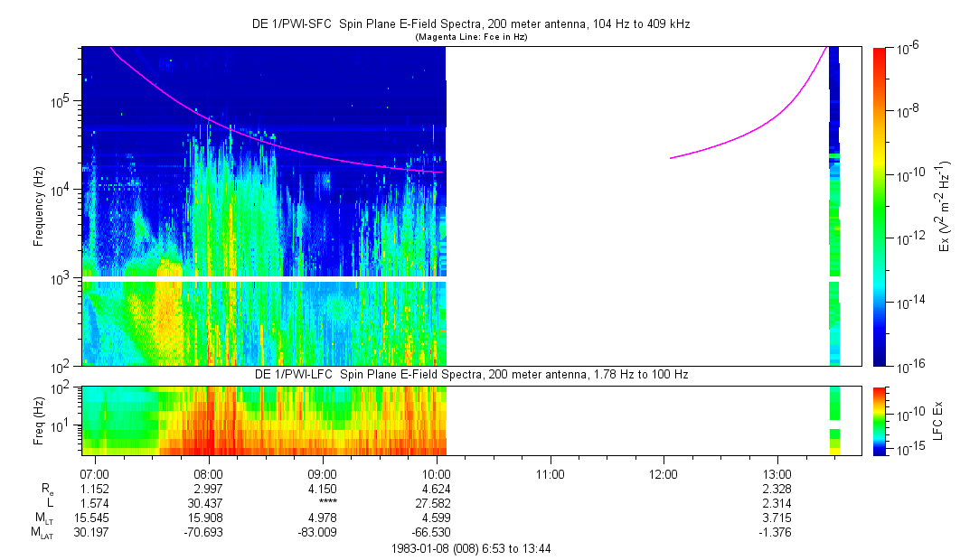Click the MLAT row label
Screen dimensions: 979x560
[x=43, y=533]
